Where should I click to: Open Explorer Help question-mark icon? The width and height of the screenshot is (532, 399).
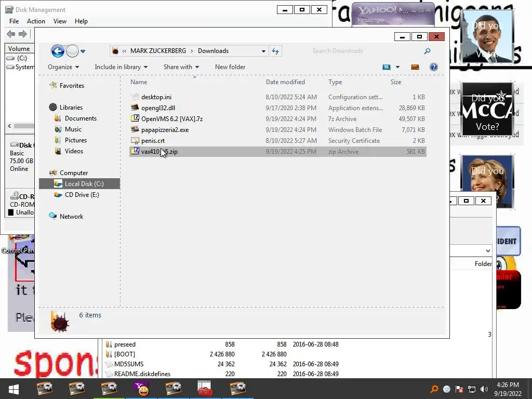(434, 67)
